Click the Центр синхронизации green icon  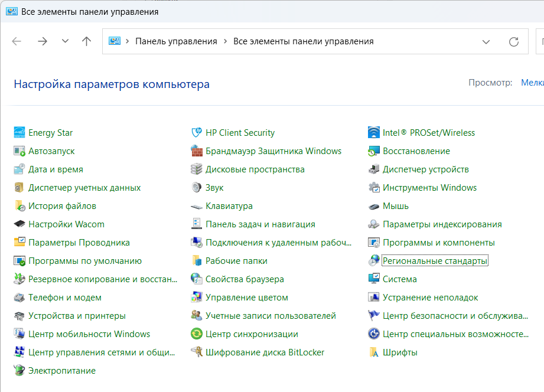coord(197,334)
